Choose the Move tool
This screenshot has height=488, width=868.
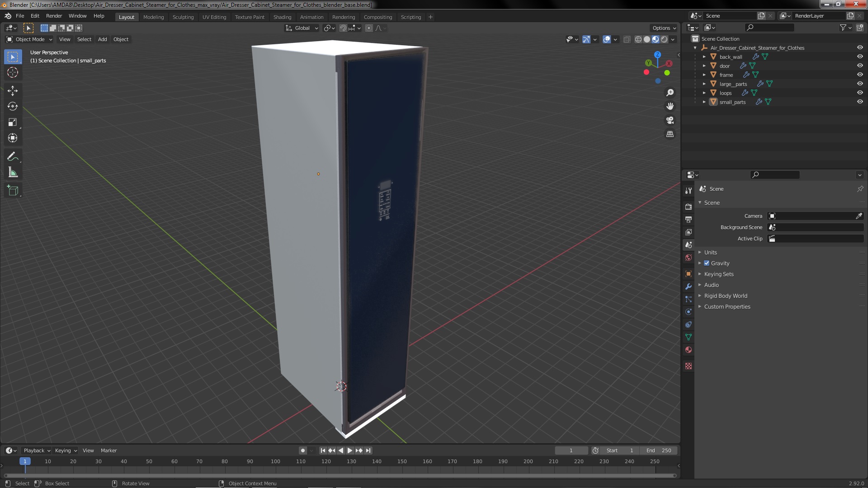pos(13,91)
